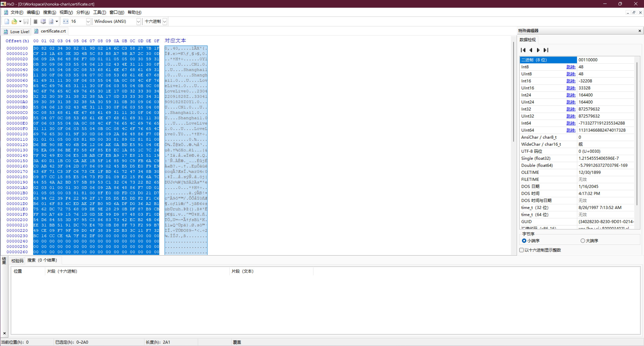This screenshot has width=644, height=346.
Task: Close the 特殊编辑器 panel
Action: (x=639, y=31)
